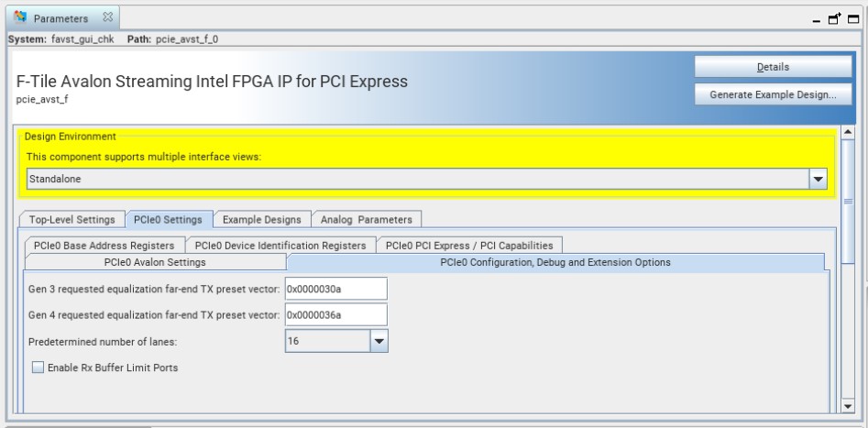
Task: Enable Rx Buffer Limit Ports checkbox
Action: pos(38,368)
